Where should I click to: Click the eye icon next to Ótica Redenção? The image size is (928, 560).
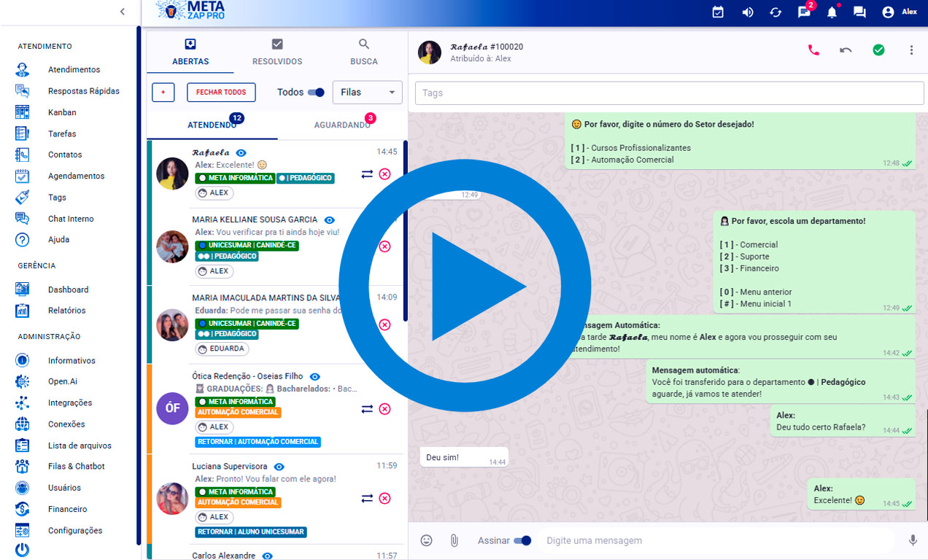pyautogui.click(x=314, y=377)
